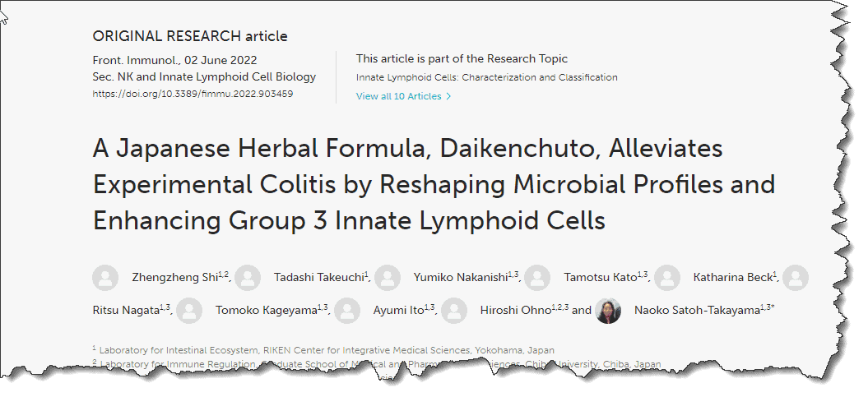Click avatar icon beside Tamotsu Kato
The width and height of the screenshot is (868, 397).
[x=537, y=278]
